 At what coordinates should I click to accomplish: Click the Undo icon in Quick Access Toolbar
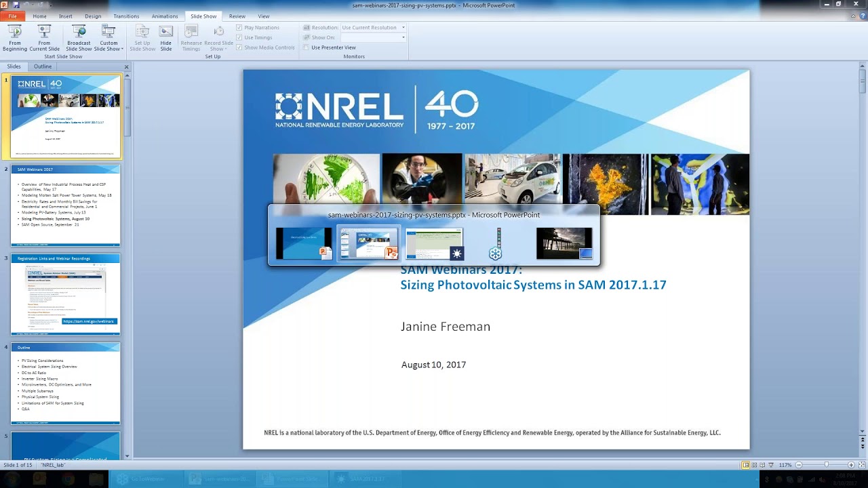point(25,4)
